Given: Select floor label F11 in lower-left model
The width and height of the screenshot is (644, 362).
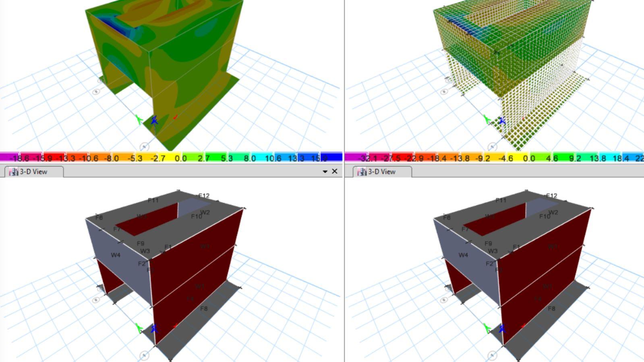Looking at the screenshot, I should pos(153,200).
